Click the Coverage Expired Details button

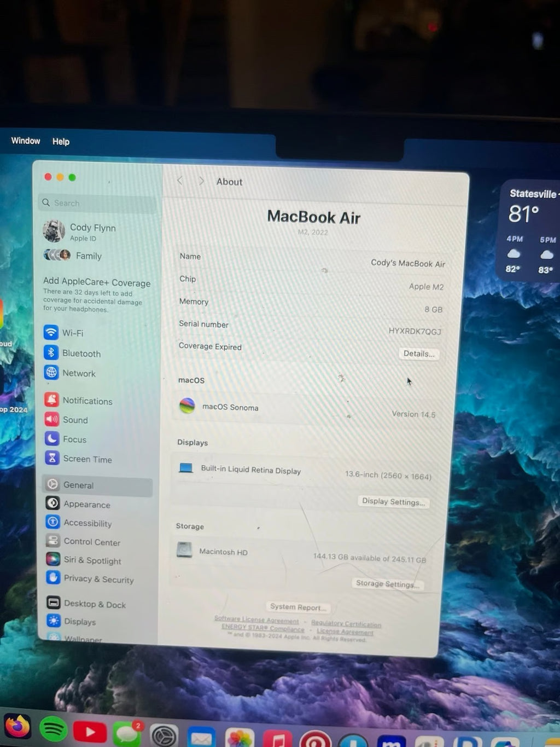(419, 354)
